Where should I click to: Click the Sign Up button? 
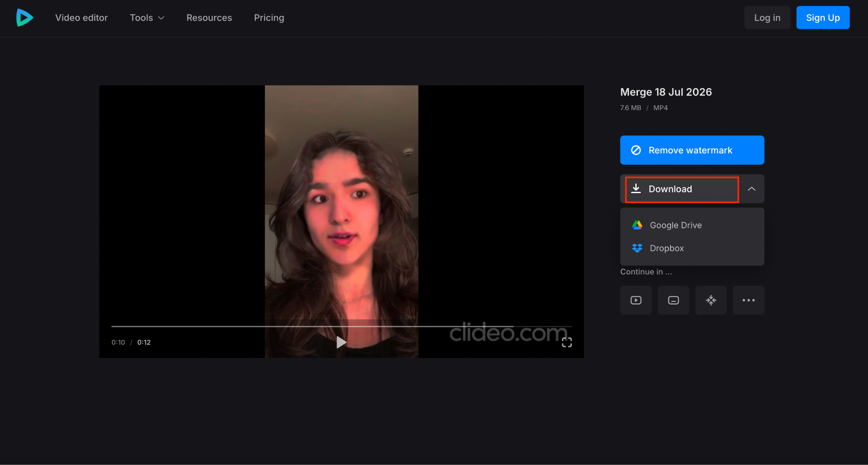tap(823, 17)
